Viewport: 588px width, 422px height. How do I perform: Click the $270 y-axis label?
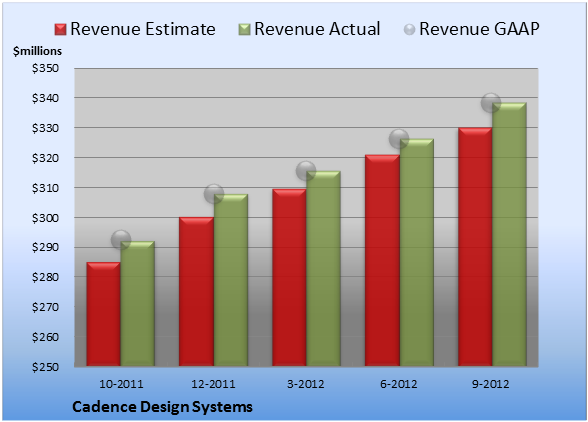point(45,307)
